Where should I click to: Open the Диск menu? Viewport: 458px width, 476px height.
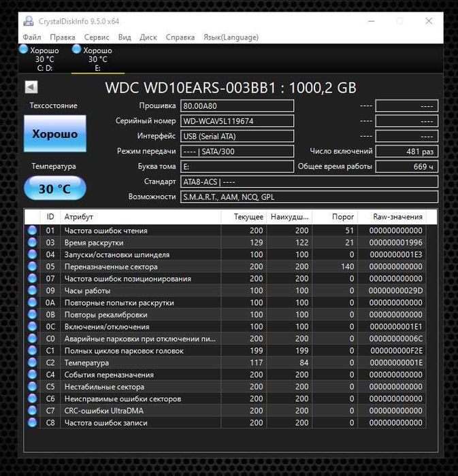[148, 37]
